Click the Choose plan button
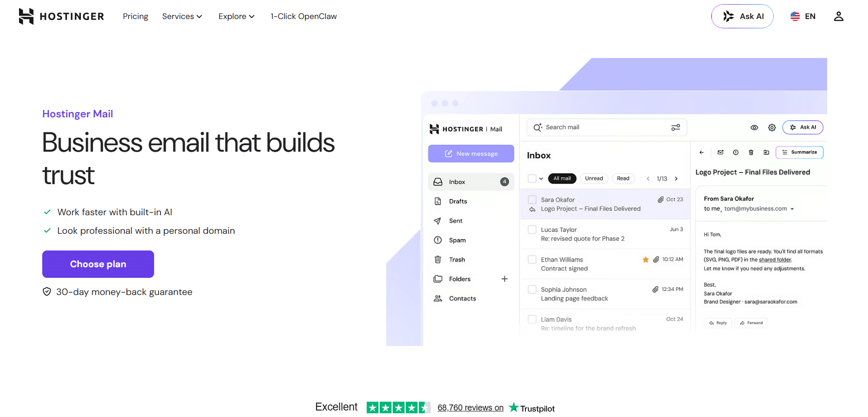This screenshot has width=868, height=417. pyautogui.click(x=98, y=264)
